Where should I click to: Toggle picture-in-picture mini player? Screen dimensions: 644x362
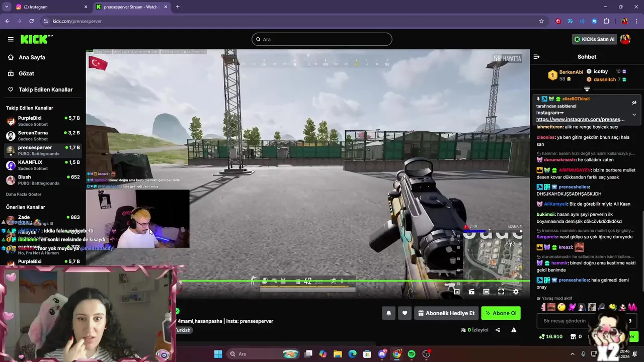[457, 291]
